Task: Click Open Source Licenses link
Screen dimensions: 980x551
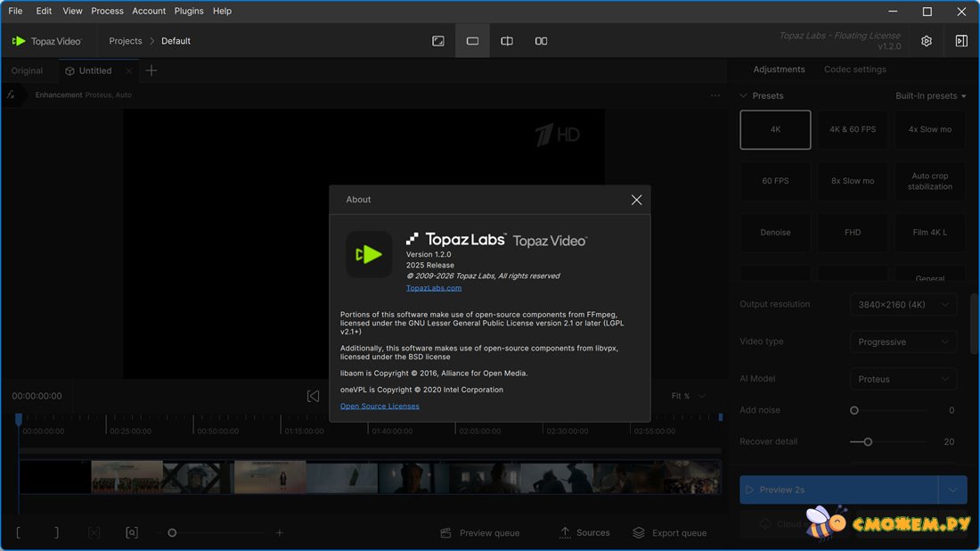Action: [x=380, y=406]
